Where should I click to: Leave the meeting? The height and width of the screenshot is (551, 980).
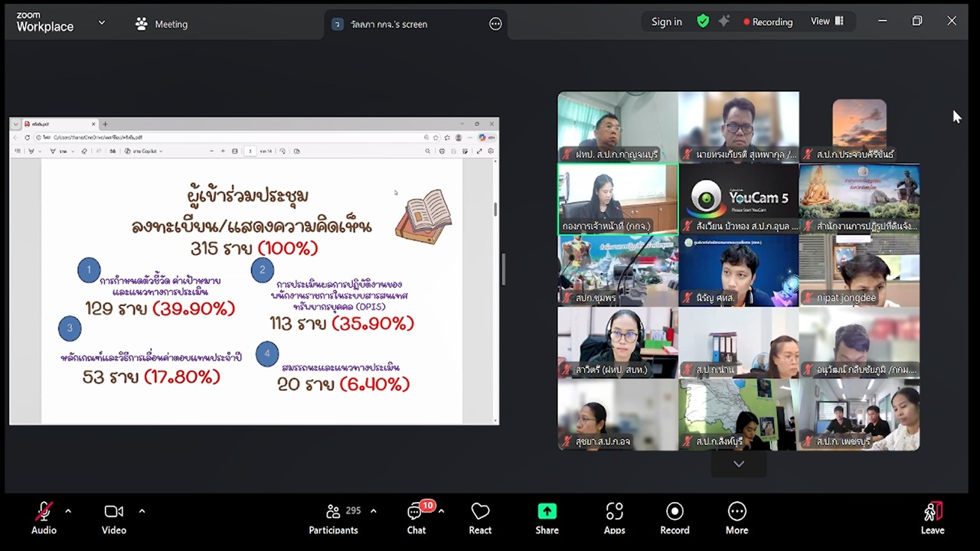[932, 518]
